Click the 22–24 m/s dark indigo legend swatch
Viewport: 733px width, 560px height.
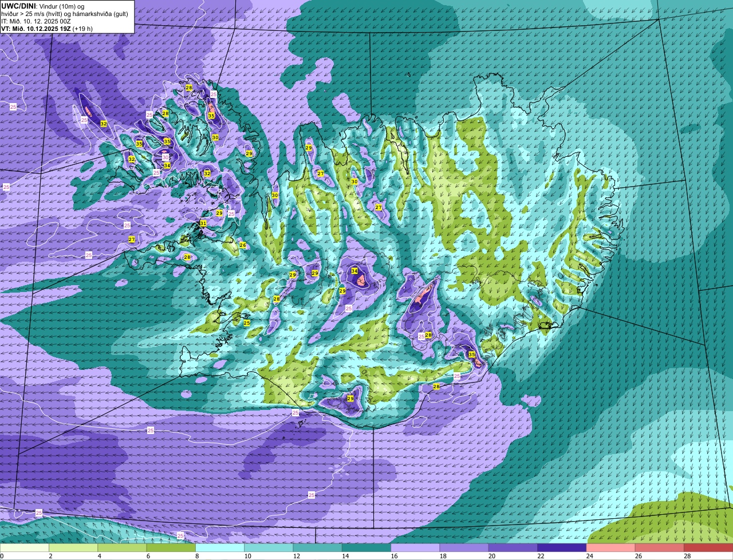pos(562,547)
